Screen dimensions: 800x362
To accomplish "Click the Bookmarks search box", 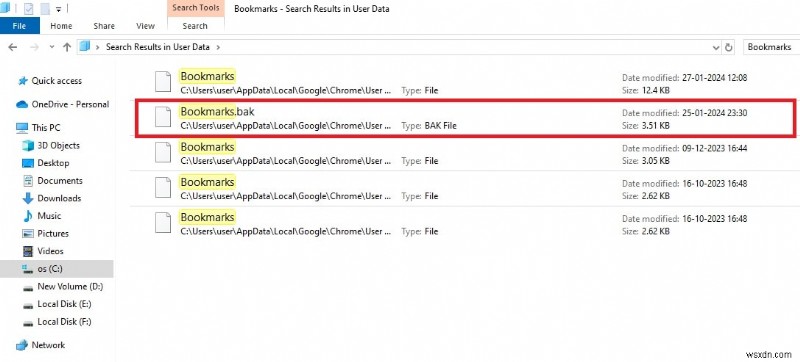I will coord(770,47).
